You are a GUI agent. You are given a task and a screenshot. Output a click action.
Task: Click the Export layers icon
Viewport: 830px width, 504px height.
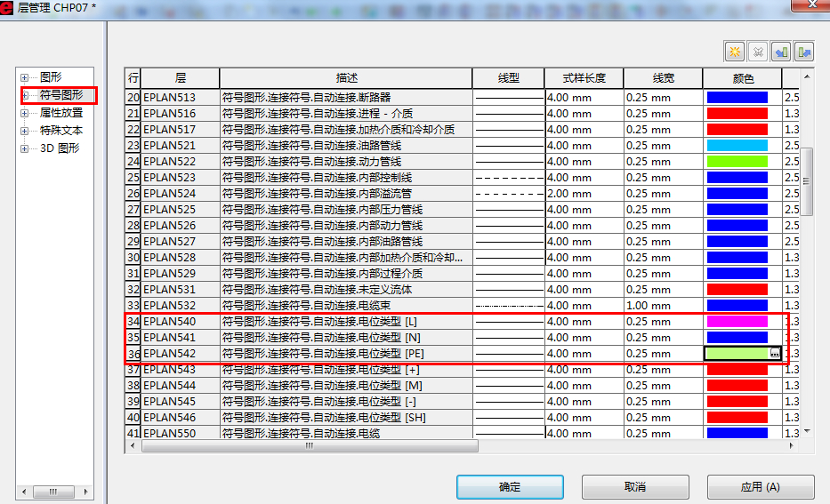coord(804,52)
